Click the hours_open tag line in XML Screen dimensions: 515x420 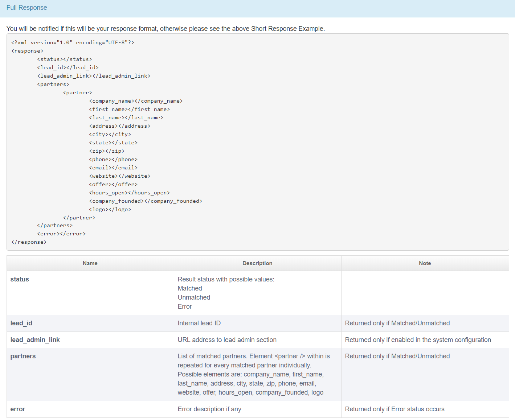(129, 193)
